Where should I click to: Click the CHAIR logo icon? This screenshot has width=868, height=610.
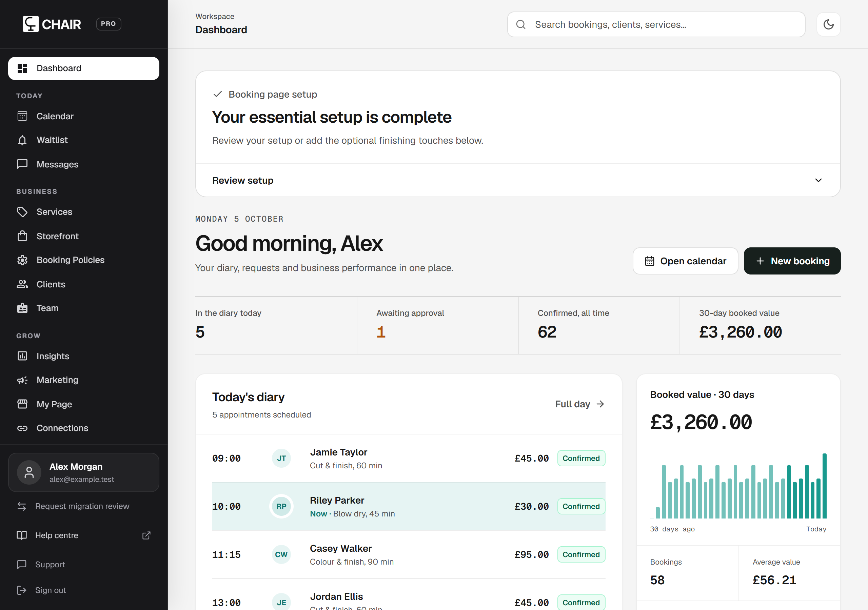(31, 24)
